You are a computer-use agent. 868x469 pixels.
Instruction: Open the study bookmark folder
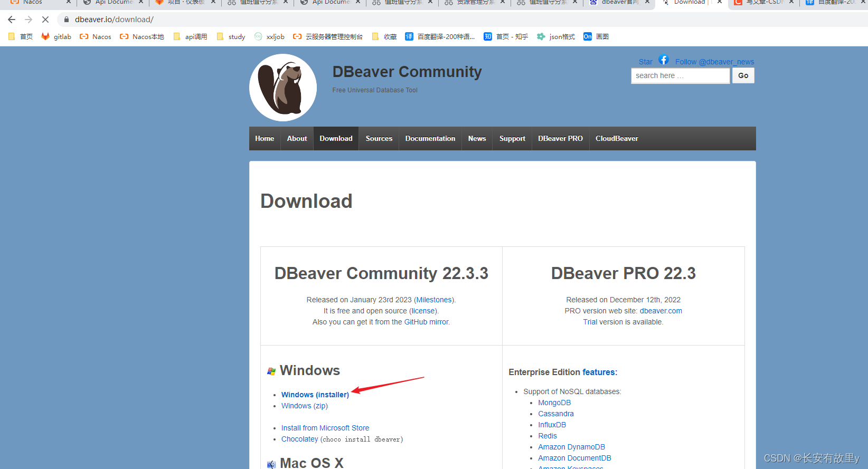(231, 36)
